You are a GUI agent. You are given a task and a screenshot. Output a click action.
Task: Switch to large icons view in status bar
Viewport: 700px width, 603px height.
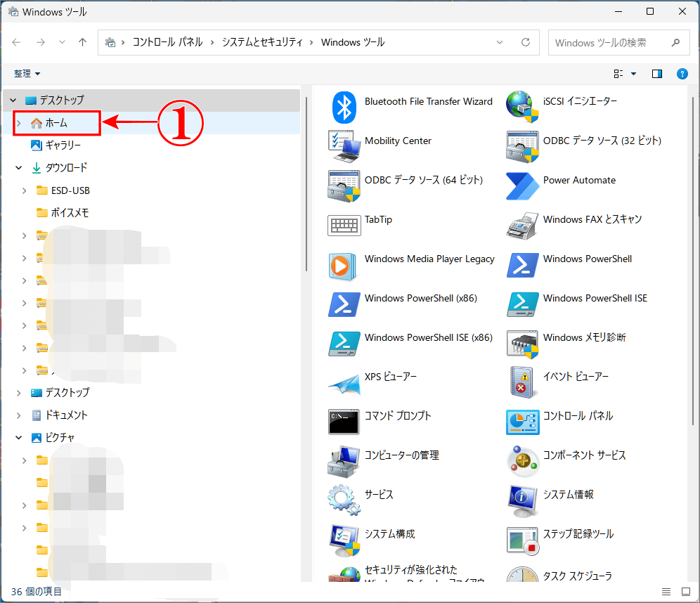pyautogui.click(x=686, y=592)
